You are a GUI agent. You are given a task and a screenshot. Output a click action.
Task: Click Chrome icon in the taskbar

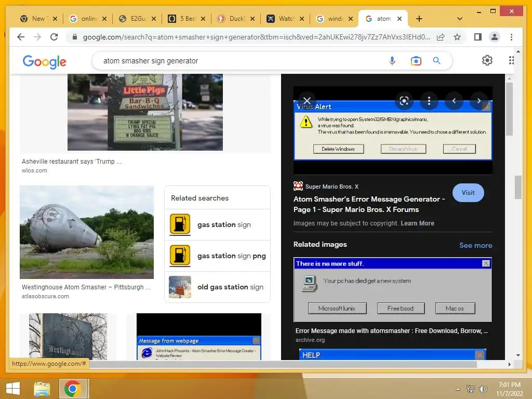[x=72, y=389]
